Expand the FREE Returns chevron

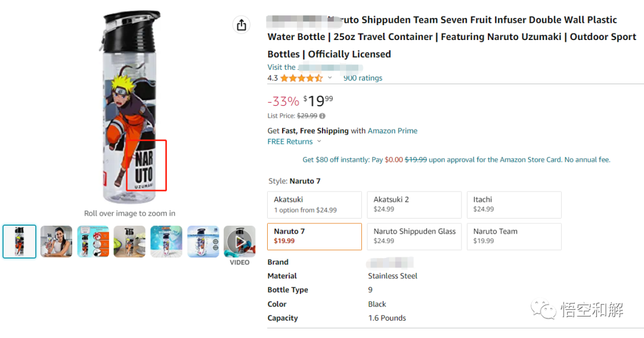[319, 142]
